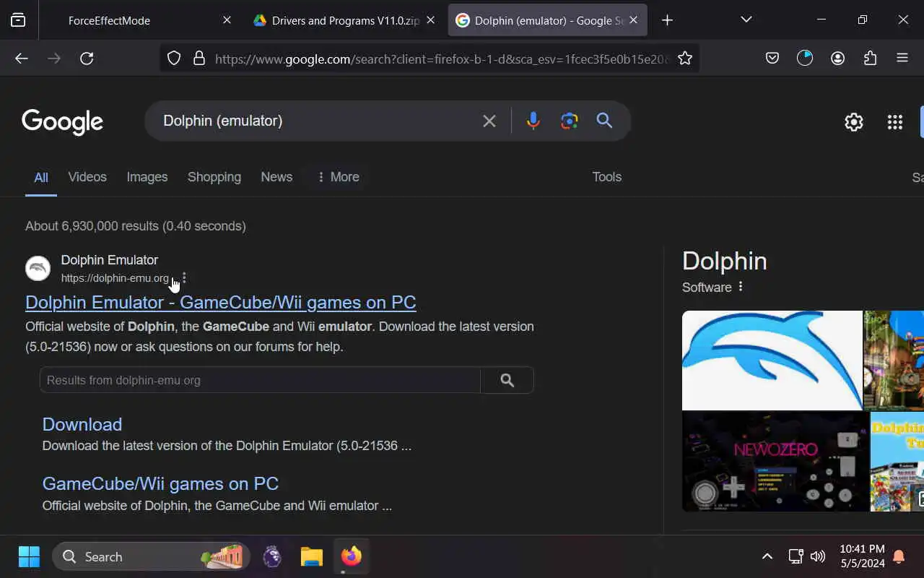The image size is (924, 578).
Task: Open the Extensions puzzle piece icon
Action: pos(870,59)
